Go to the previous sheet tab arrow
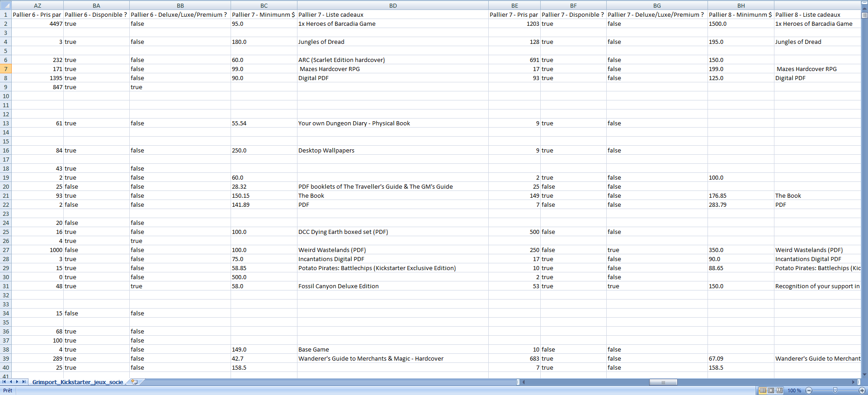 (x=11, y=382)
